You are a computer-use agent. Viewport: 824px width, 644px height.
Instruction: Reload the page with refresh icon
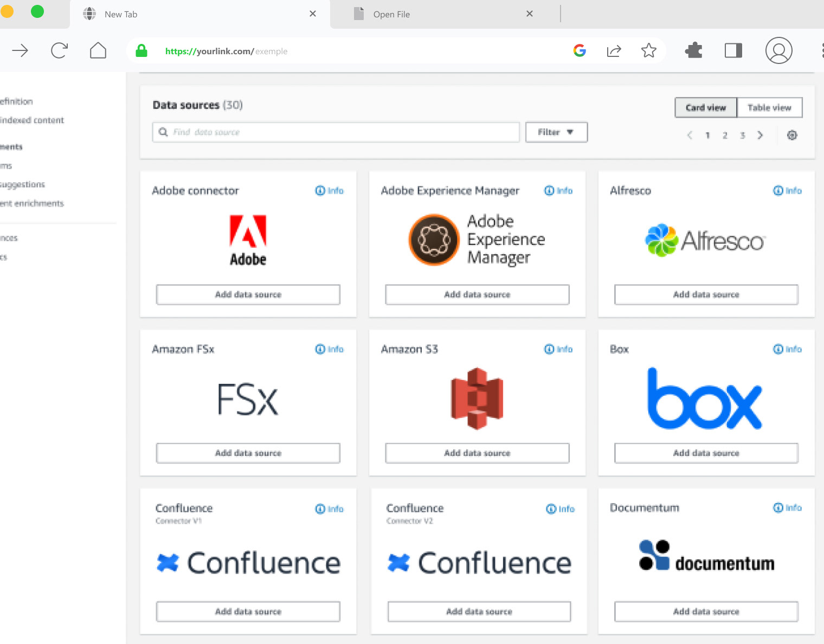point(59,51)
